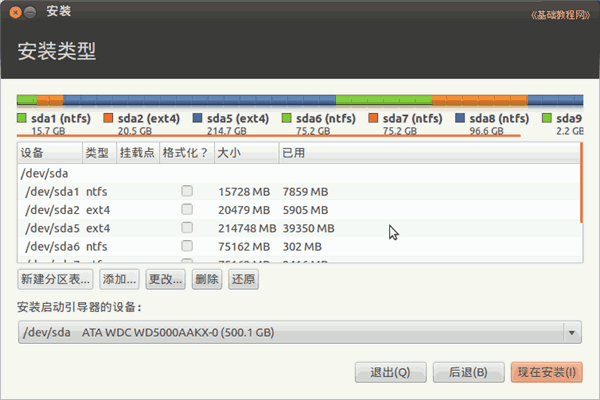Click the 挂载点 column header
Image resolution: width=600 pixels, height=400 pixels.
138,153
